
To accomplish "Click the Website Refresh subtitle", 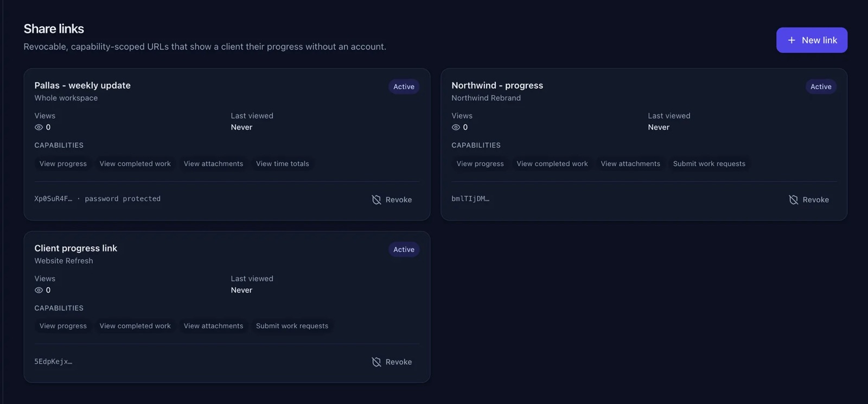I will 64,261.
